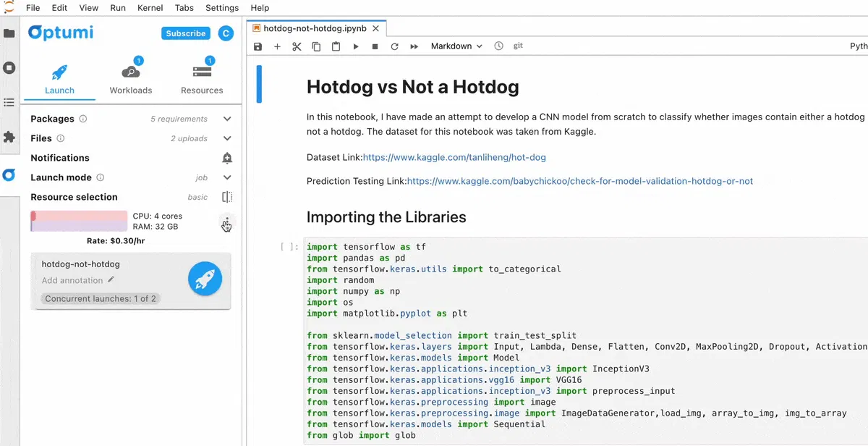Expand the Packages section chevron
868x446 pixels.
(x=227, y=119)
